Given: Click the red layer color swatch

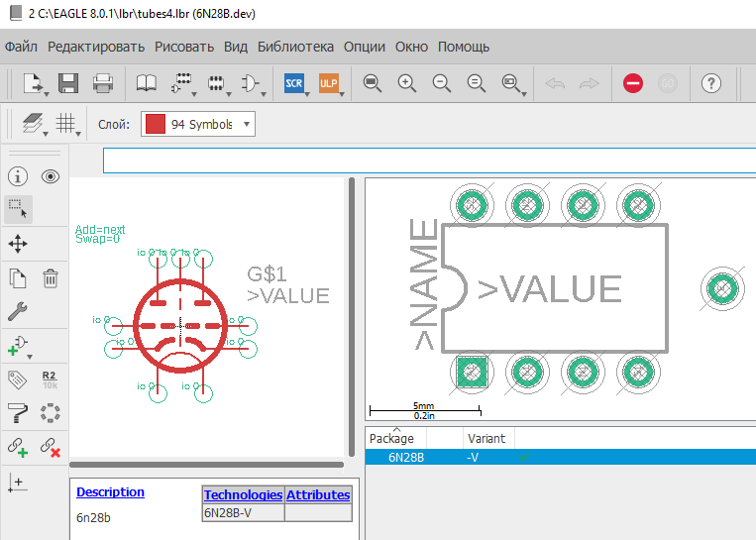Looking at the screenshot, I should pyautogui.click(x=156, y=124).
